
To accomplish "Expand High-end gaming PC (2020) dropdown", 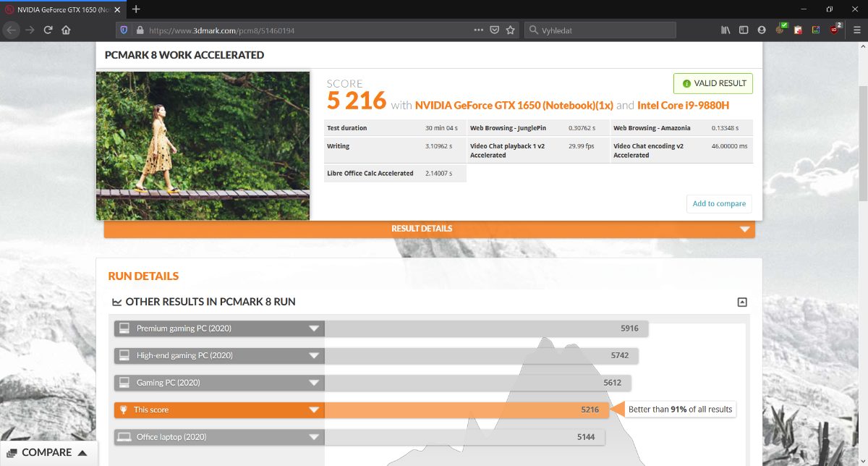I will point(314,356).
